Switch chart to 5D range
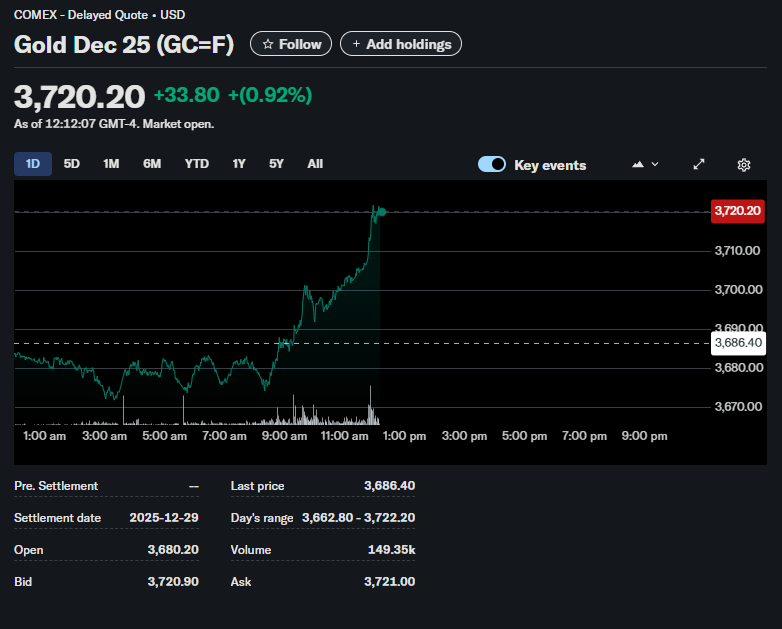Screen dimensions: 782x629 (71, 164)
